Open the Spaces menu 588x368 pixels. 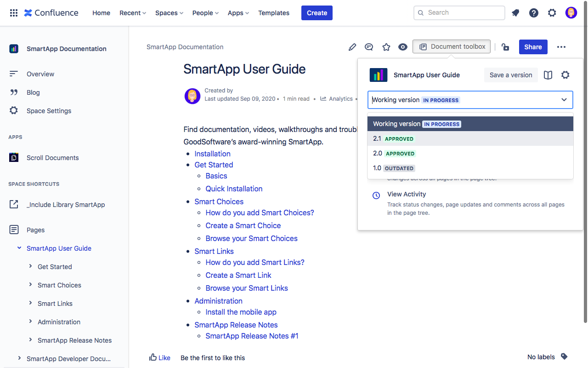(x=169, y=12)
